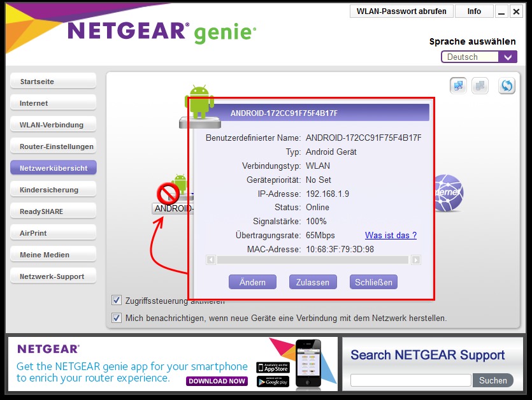This screenshot has height=400, width=532.
Task: Click the MAC address 10:68:3F:79:3D:98
Action: [340, 250]
